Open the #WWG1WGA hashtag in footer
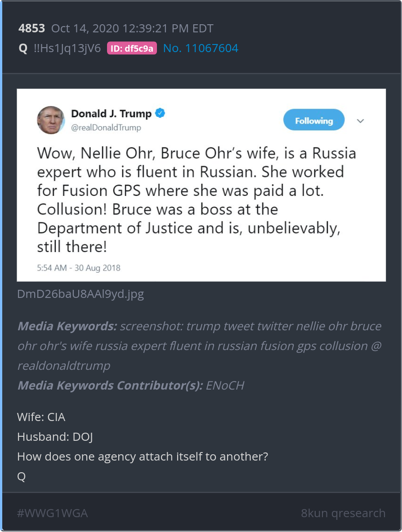The image size is (402, 532). click(x=52, y=513)
